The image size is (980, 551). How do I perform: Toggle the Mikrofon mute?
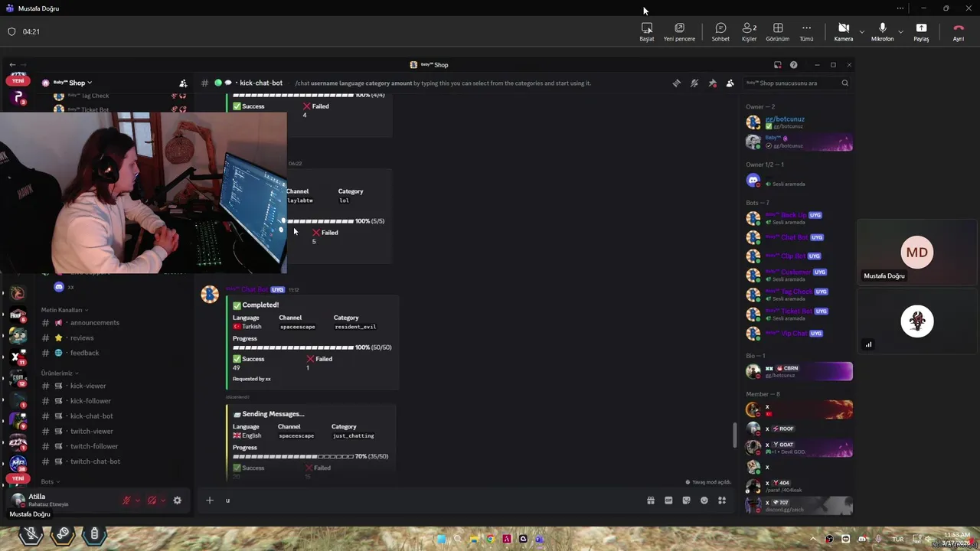[x=882, y=31]
